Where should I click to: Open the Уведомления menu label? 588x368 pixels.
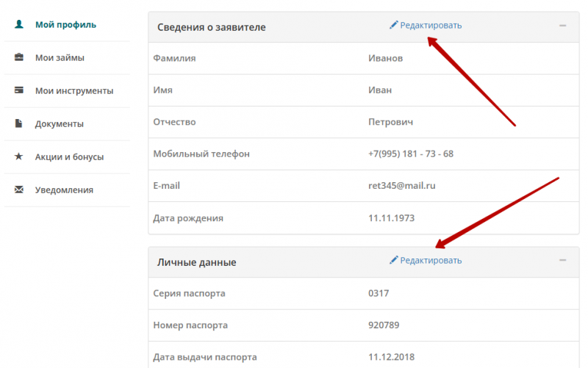[x=64, y=190]
